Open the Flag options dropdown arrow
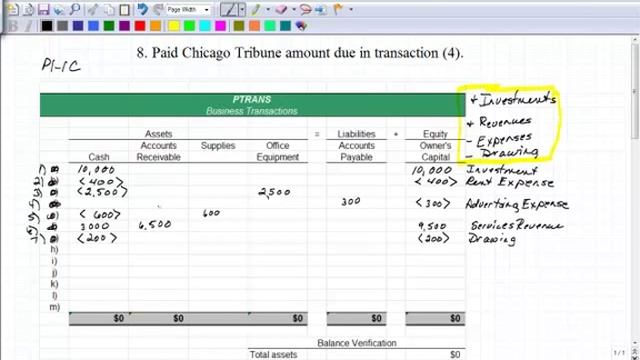This screenshot has height=360, width=640. [x=350, y=9]
